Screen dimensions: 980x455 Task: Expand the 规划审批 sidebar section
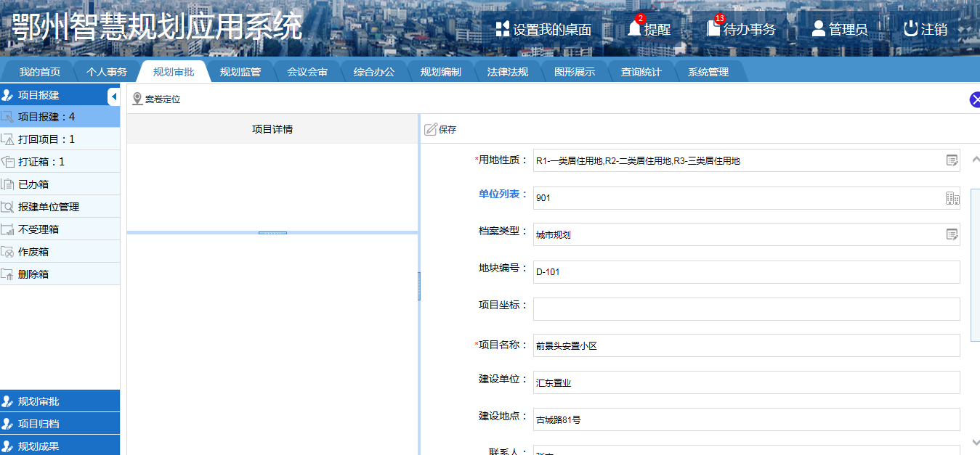60,401
